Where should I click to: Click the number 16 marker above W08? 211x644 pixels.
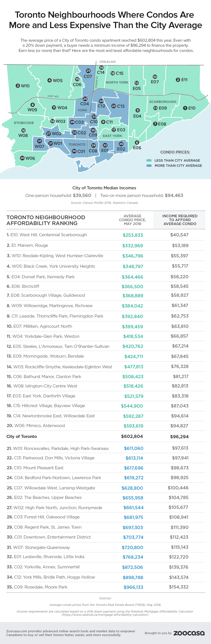pos(23,130)
